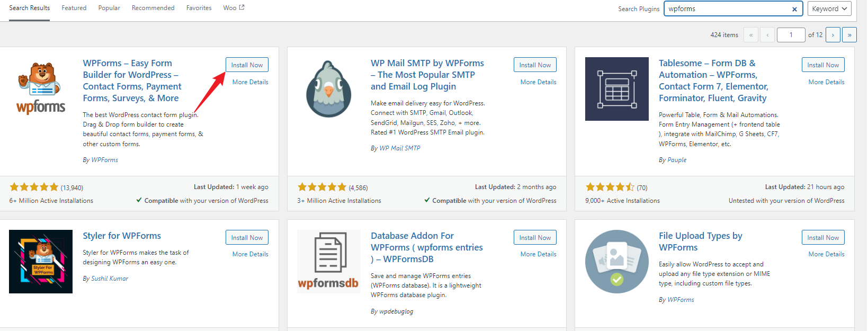Click the File Upload Types plugin icon
This screenshot has width=868, height=331.
tap(616, 261)
